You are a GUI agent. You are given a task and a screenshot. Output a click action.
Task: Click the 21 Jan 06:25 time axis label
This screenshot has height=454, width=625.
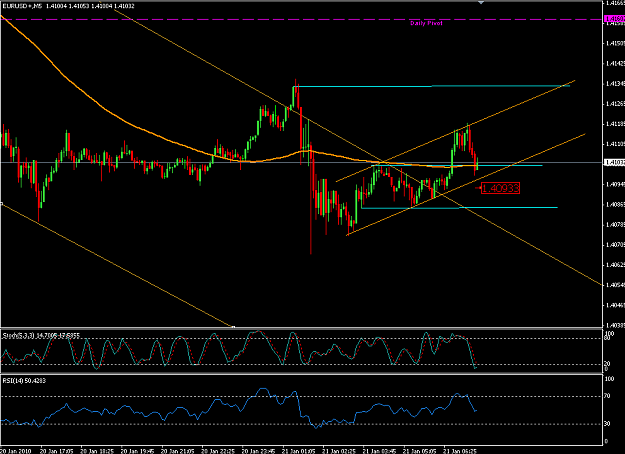pos(460,451)
